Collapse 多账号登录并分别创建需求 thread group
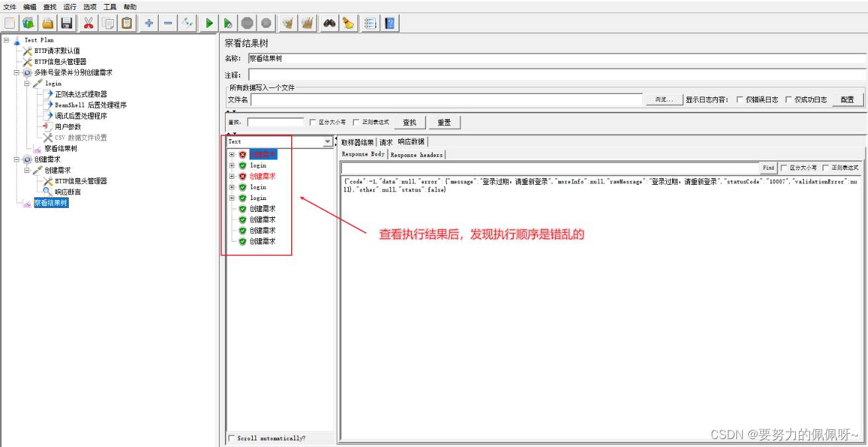 click(17, 72)
